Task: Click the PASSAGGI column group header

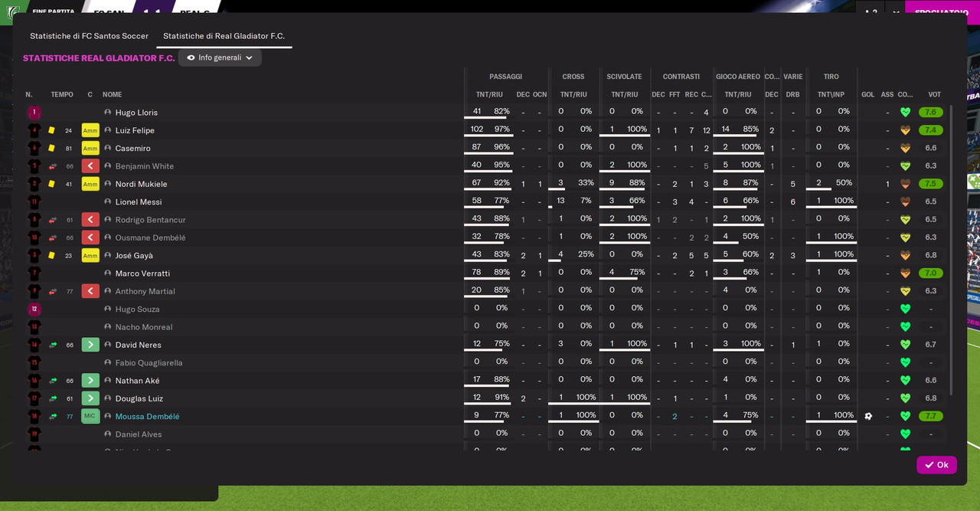Action: (505, 77)
